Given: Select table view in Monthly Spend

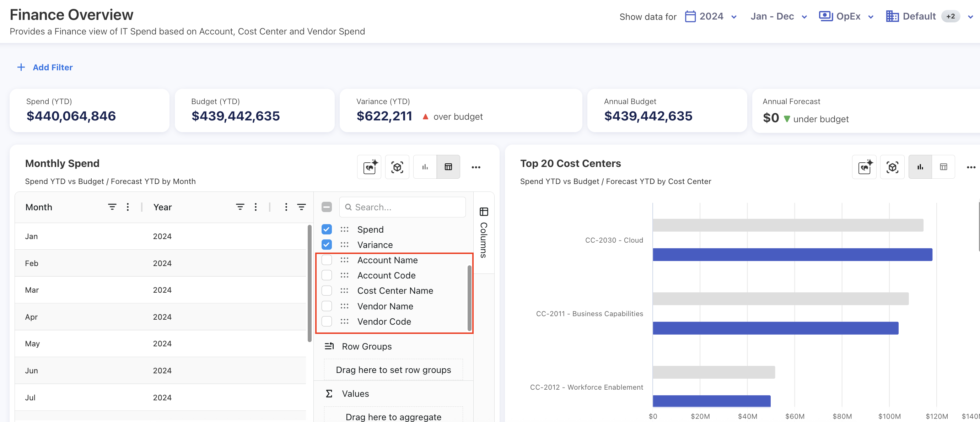Looking at the screenshot, I should pyautogui.click(x=448, y=167).
